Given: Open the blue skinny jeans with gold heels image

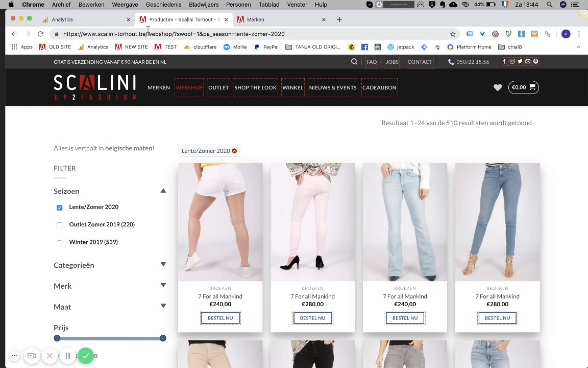Looking at the screenshot, I should click(497, 222).
